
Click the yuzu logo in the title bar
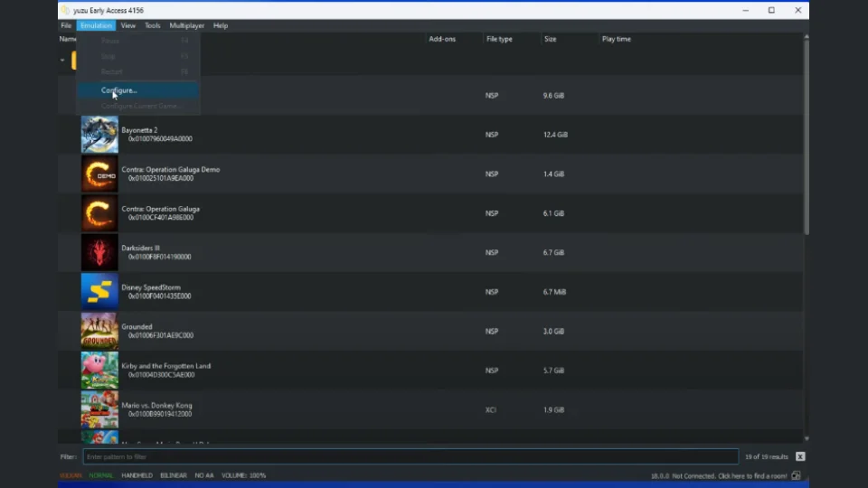tap(65, 11)
